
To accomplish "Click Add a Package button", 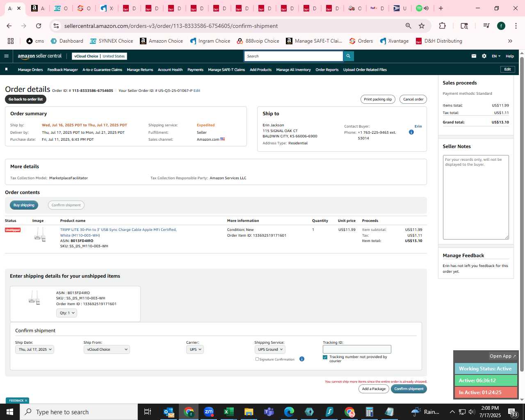I will click(x=374, y=389).
